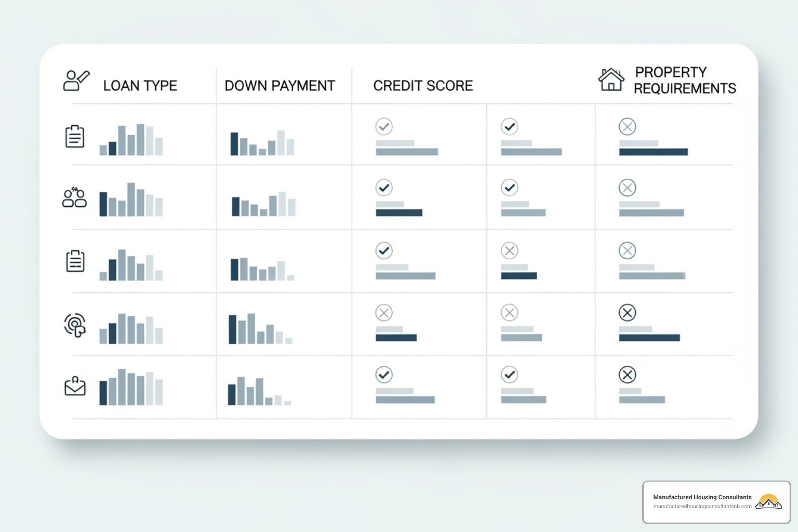798x532 pixels.
Task: Click the touch-icon row's first credit score X mark
Action: pos(384,313)
